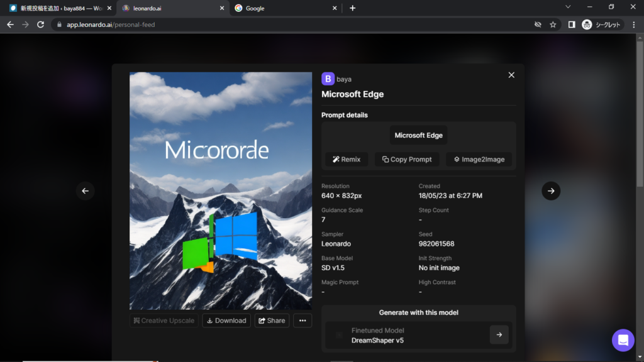The width and height of the screenshot is (644, 362).
Task: Click the Remix button
Action: pos(347,160)
